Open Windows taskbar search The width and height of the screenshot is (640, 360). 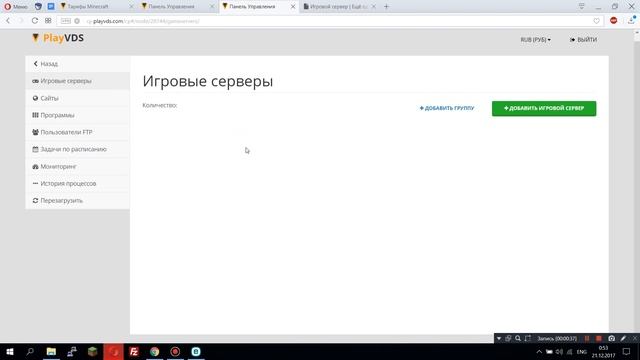(x=30, y=351)
